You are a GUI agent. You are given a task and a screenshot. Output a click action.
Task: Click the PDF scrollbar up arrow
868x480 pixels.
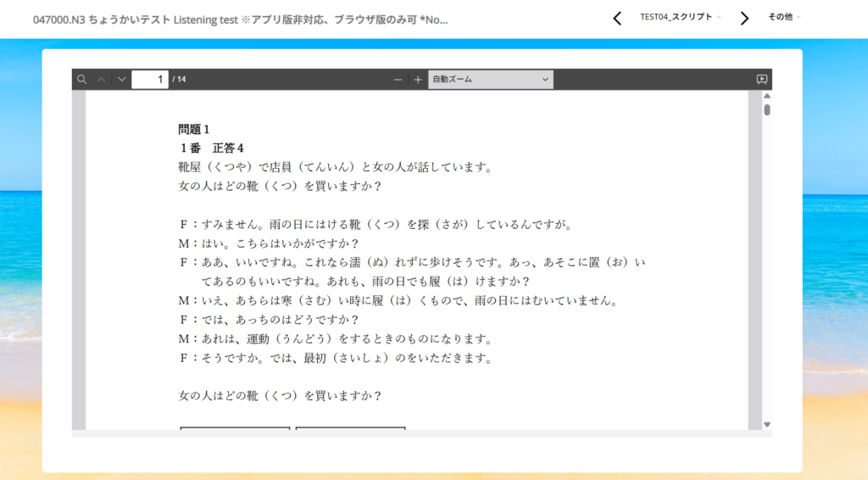click(x=766, y=96)
